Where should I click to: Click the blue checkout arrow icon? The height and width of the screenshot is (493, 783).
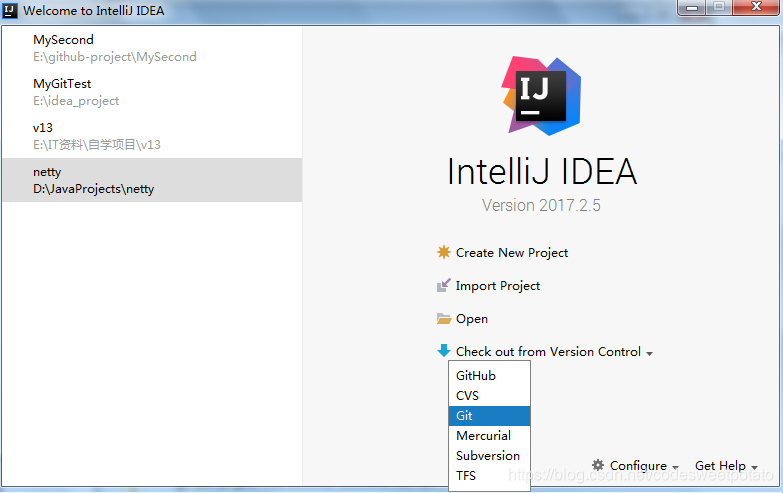(443, 351)
